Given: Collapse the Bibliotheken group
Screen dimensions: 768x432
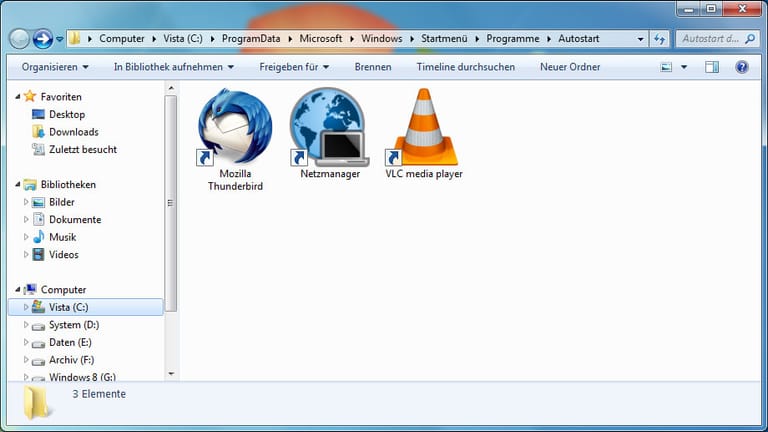Looking at the screenshot, I should click(18, 184).
